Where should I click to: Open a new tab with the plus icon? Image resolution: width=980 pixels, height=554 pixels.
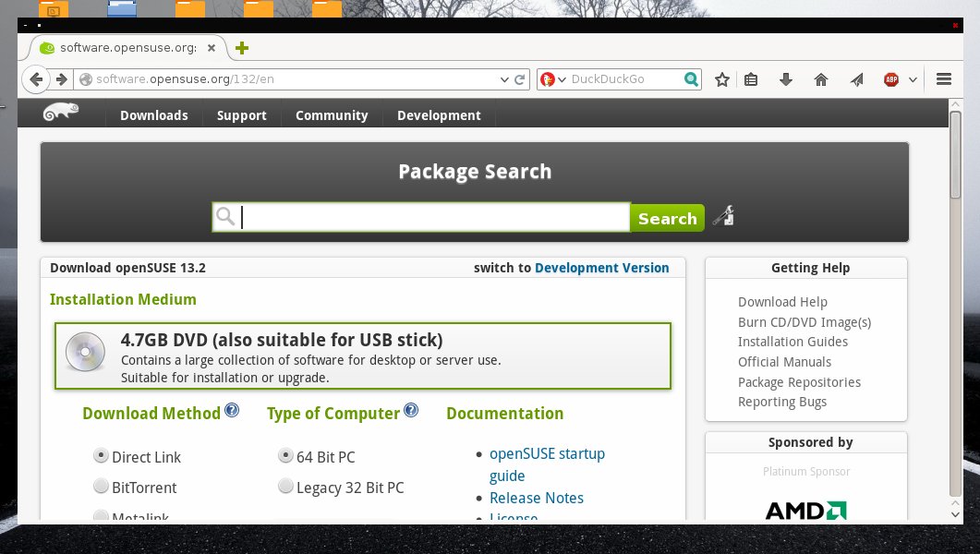[x=242, y=48]
